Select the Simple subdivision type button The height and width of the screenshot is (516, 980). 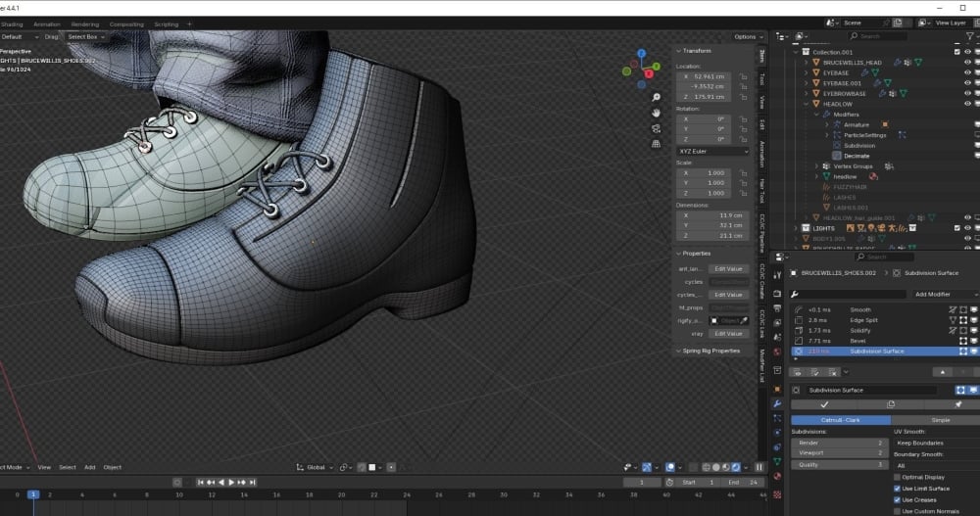point(939,420)
